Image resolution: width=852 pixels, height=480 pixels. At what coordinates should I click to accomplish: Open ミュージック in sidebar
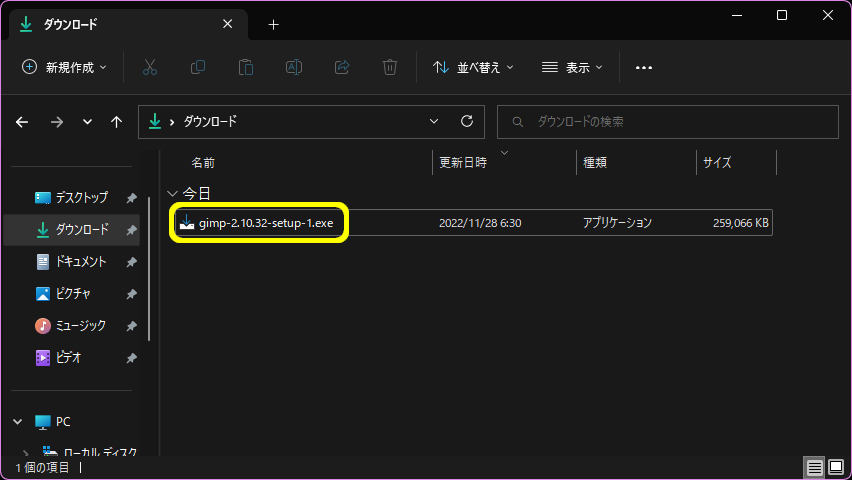[x=71, y=326]
